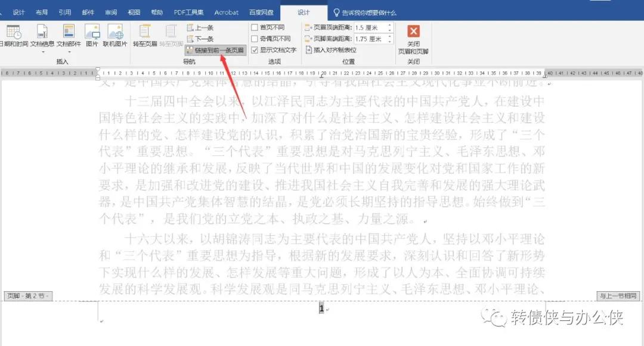Increase 页脚底端距离 with the up stepper
Viewport: 644px width, 346px height.
[389, 36]
